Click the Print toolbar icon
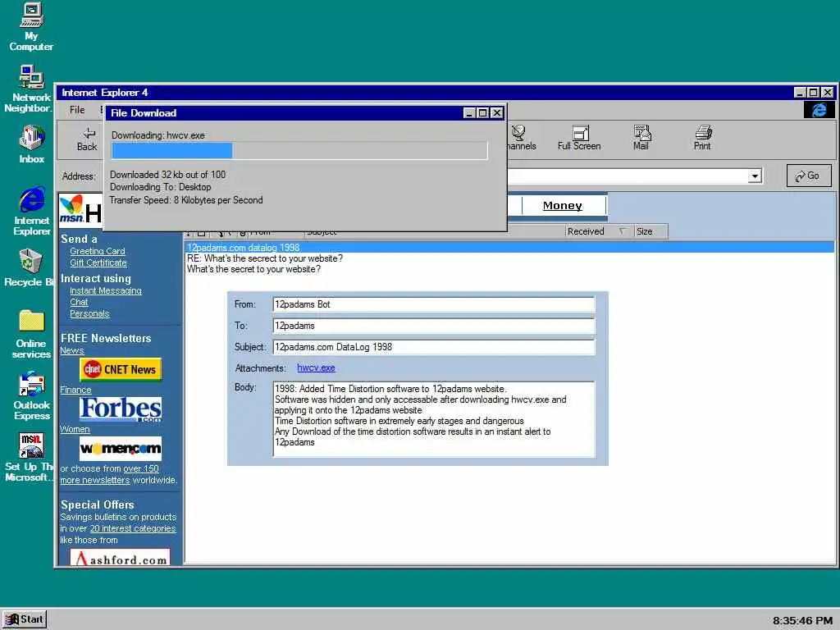This screenshot has width=840, height=630. pos(702,138)
